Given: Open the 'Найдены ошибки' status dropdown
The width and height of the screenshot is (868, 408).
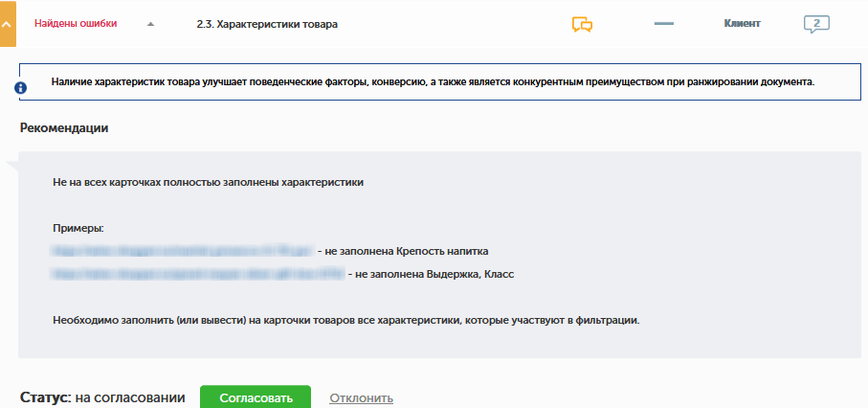Looking at the screenshot, I should tap(76, 24).
